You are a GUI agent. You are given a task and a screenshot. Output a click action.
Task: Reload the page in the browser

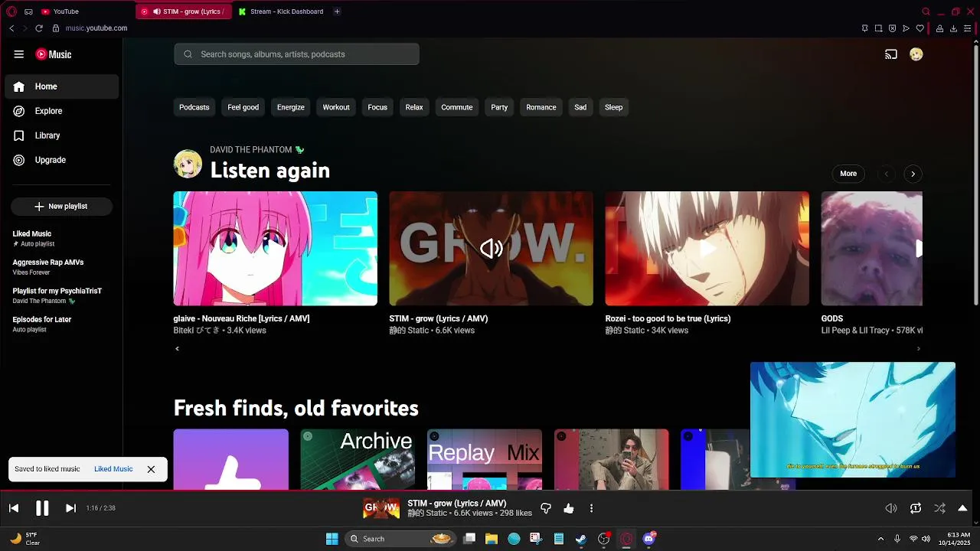coord(39,28)
